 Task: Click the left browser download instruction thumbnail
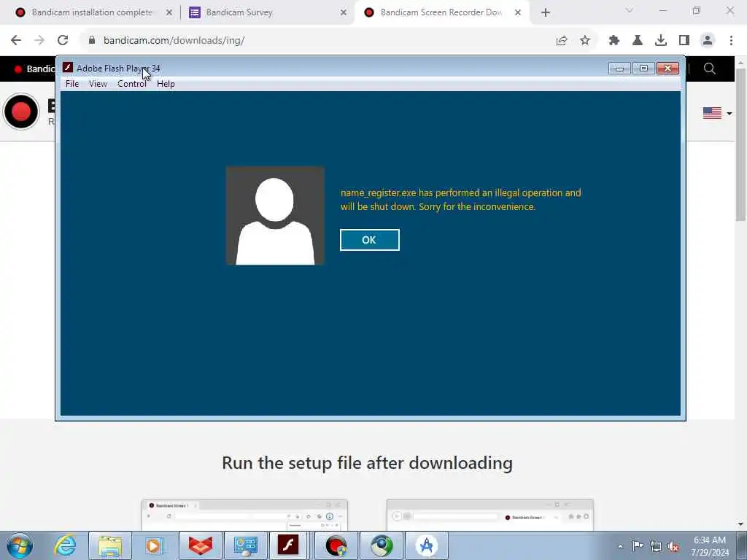244,515
